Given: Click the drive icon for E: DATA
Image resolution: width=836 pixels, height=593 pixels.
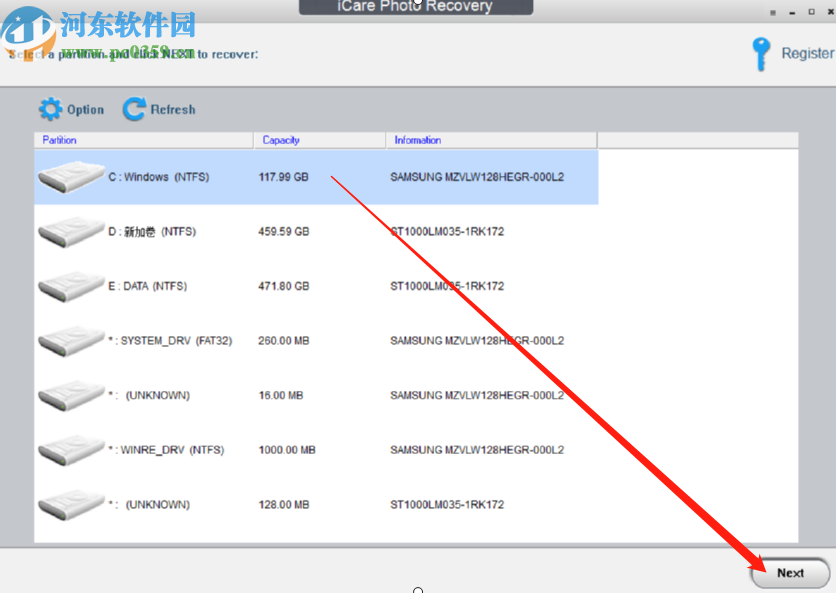Looking at the screenshot, I should pos(71,286).
